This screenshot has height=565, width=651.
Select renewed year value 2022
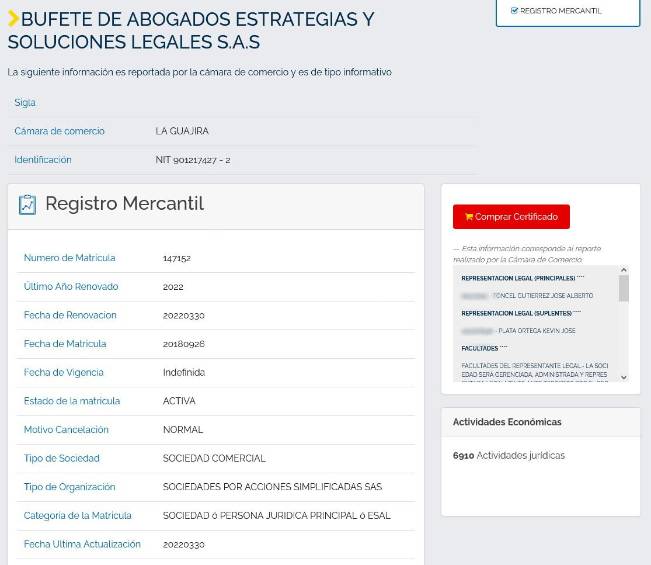[173, 287]
